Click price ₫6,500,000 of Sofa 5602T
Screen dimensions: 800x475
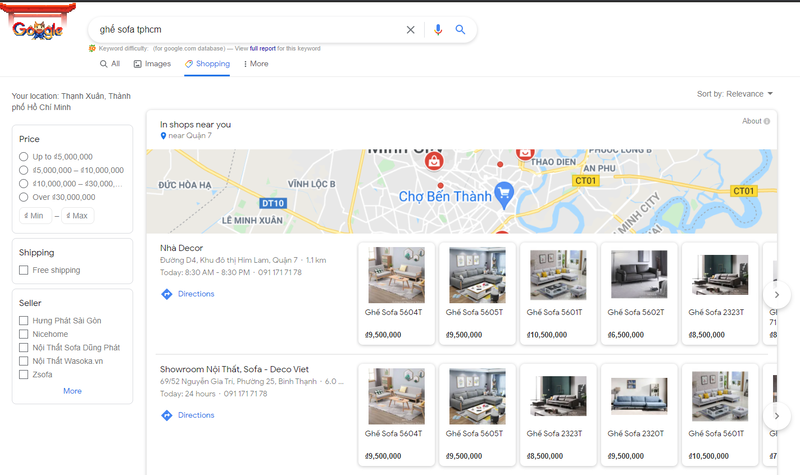point(626,335)
